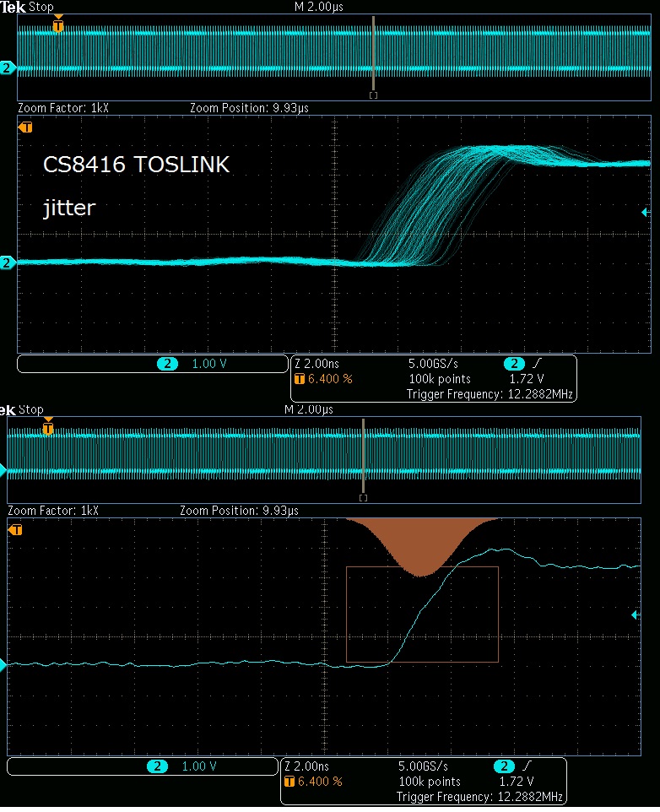Click the 100k points readout in the histogram capture
The height and width of the screenshot is (812, 660).
[x=430, y=782]
